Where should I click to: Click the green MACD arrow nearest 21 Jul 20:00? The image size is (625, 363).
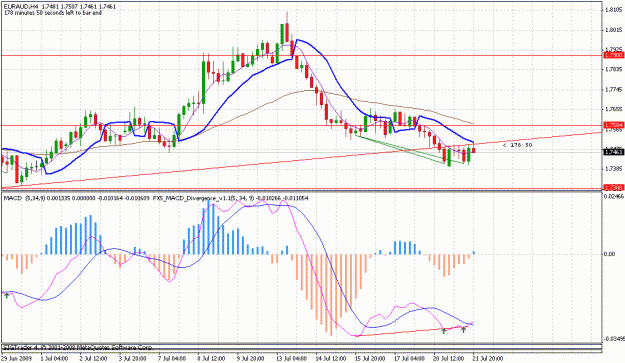[464, 329]
